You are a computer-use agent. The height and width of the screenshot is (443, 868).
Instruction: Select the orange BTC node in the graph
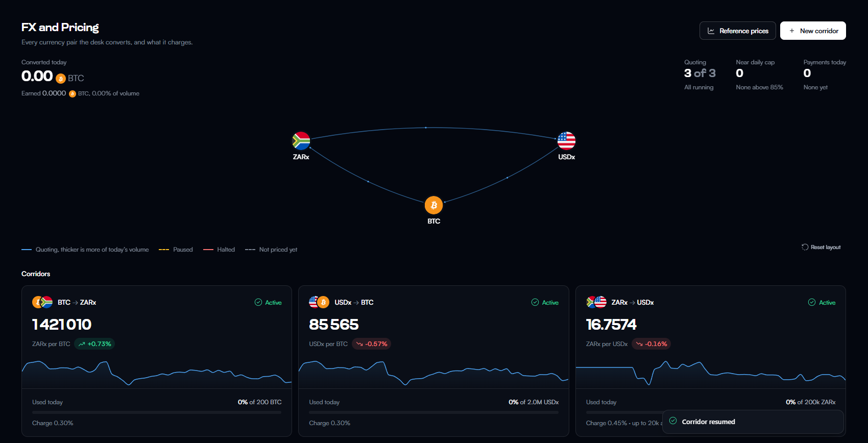(434, 205)
